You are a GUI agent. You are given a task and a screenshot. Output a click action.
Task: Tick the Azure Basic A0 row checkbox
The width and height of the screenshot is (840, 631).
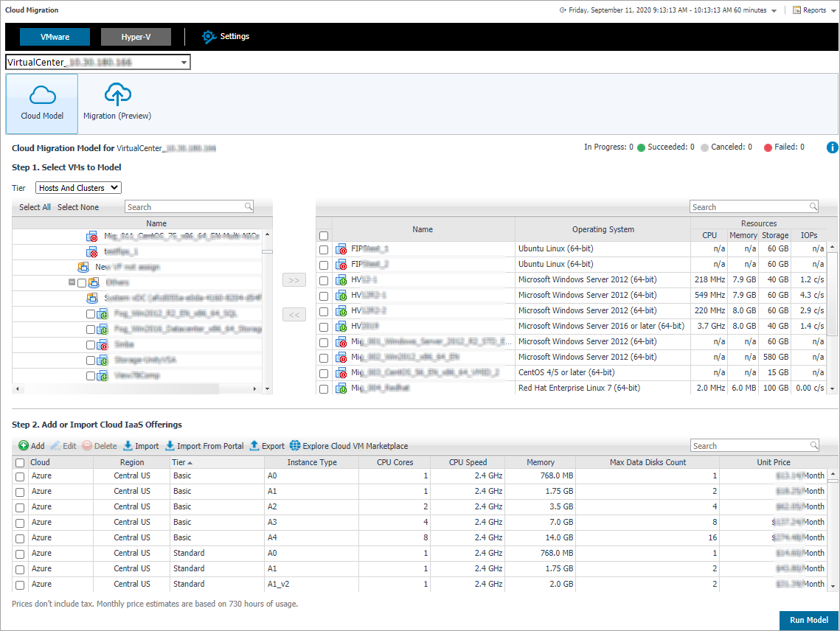pyautogui.click(x=21, y=476)
